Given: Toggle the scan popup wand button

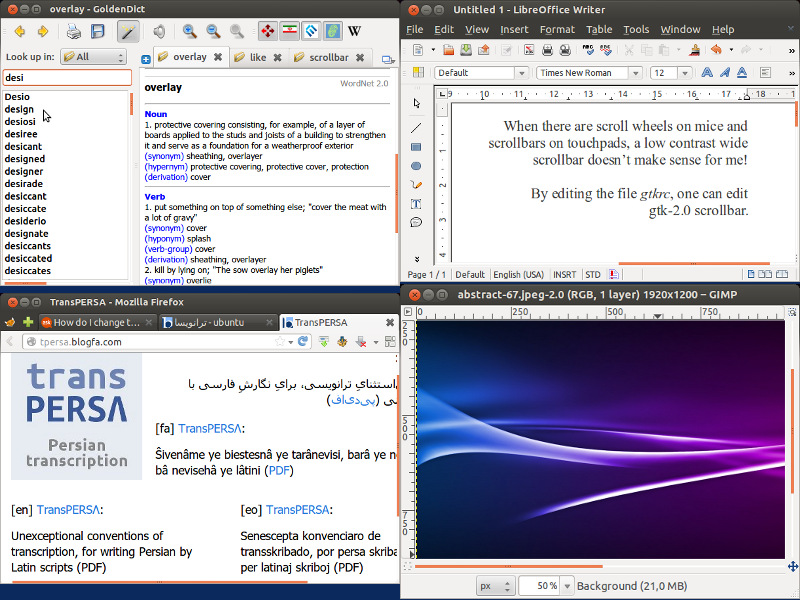Looking at the screenshot, I should click(128, 32).
